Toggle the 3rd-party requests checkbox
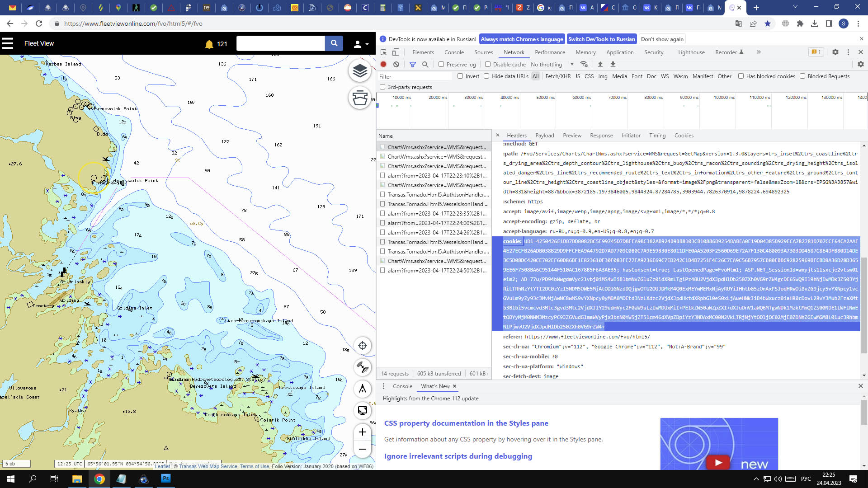The image size is (868, 488). [382, 87]
